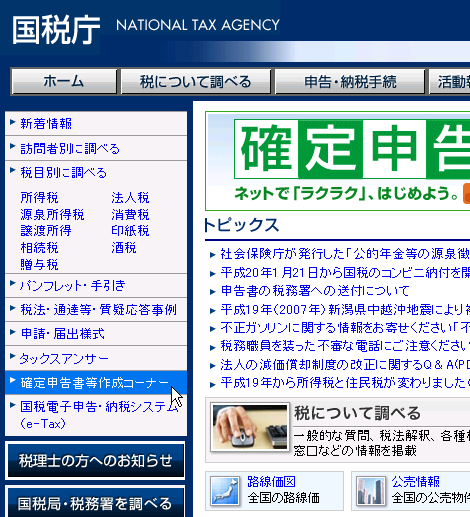Open パンフレット・手引き in the sidebar

[72, 286]
